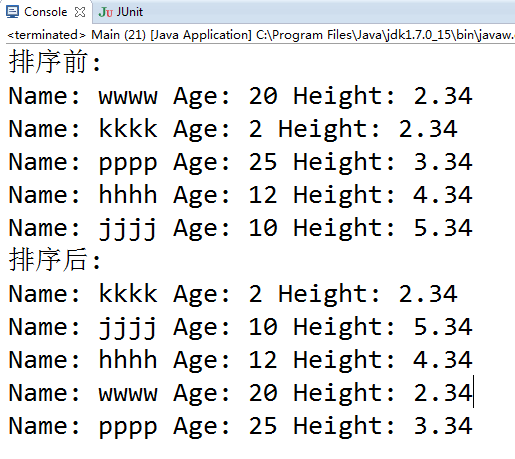Click the first kkkk Age 2 output line
The image size is (515, 459).
233,129
